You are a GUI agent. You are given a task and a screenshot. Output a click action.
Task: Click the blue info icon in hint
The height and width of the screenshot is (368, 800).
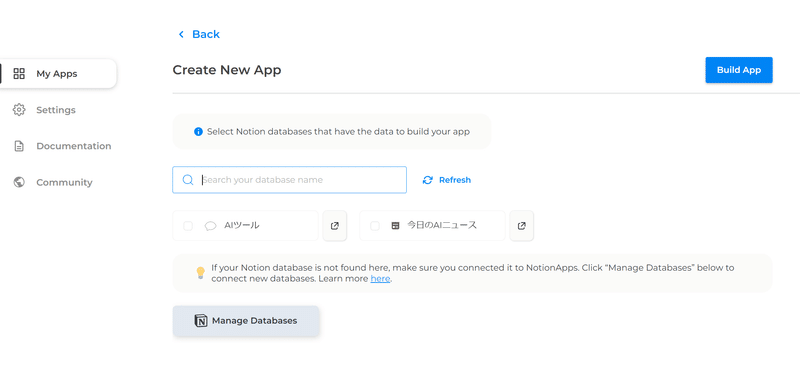pos(198,132)
